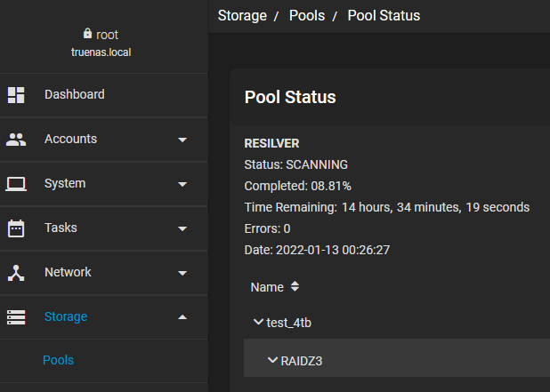Click the System laptop icon

pyautogui.click(x=16, y=184)
